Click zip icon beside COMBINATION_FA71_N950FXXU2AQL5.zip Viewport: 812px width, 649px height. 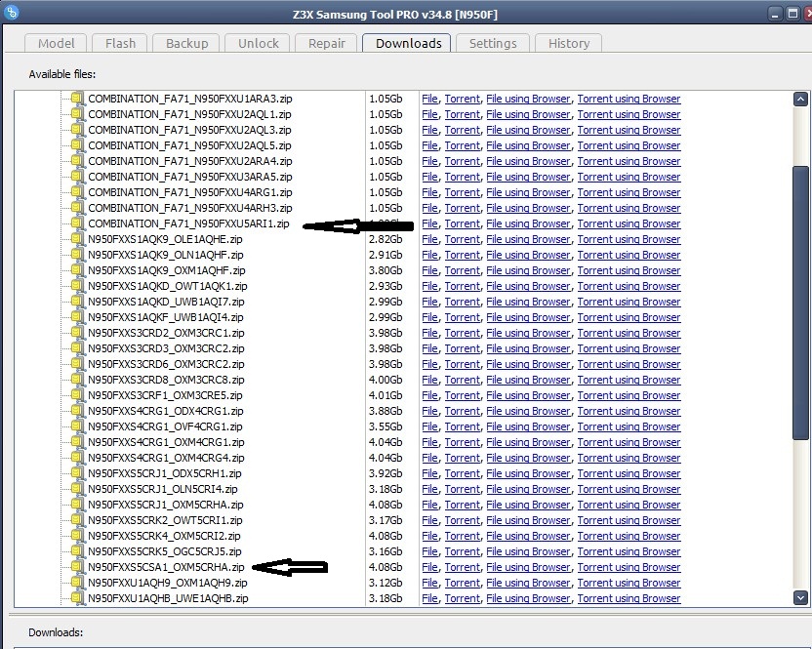point(77,145)
